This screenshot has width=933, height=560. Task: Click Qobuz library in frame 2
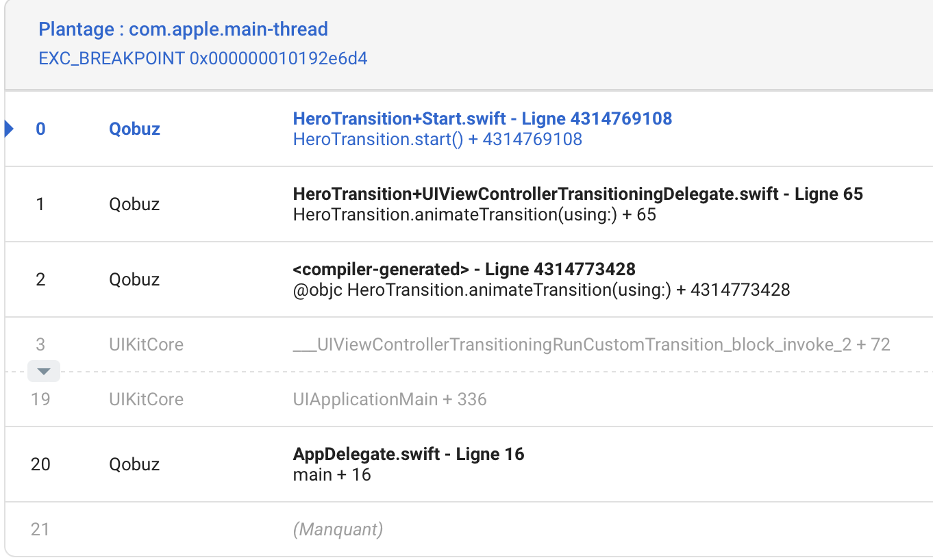click(134, 279)
